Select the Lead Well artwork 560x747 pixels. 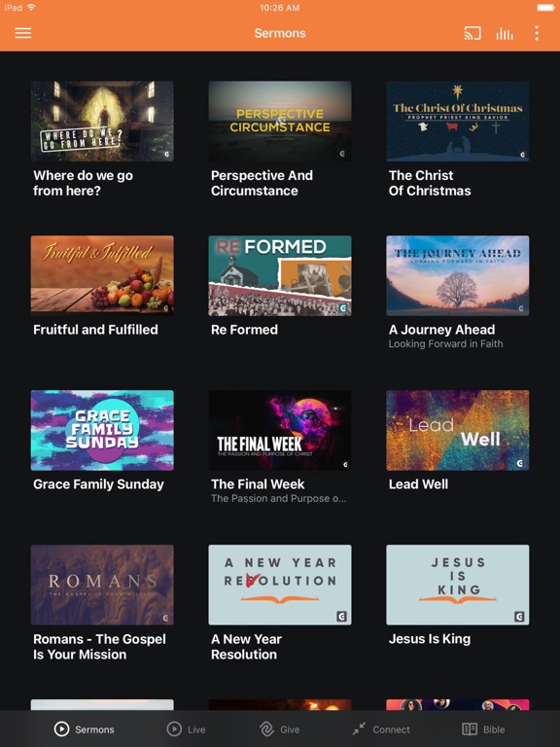458,430
